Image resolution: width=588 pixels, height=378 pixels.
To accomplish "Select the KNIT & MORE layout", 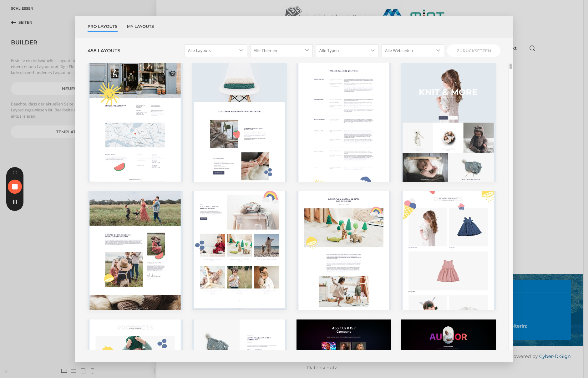I will 448,123.
